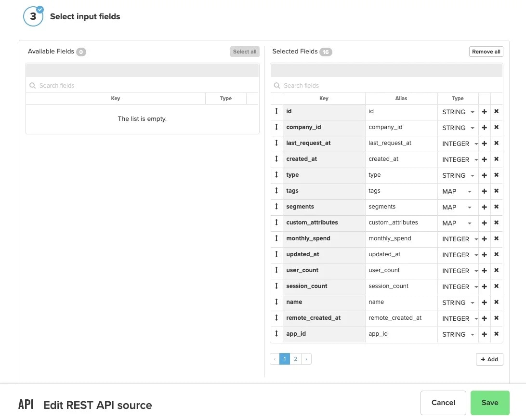This screenshot has width=526, height=420.
Task: Click the drag handle beside monthly_spend
Action: (276, 238)
